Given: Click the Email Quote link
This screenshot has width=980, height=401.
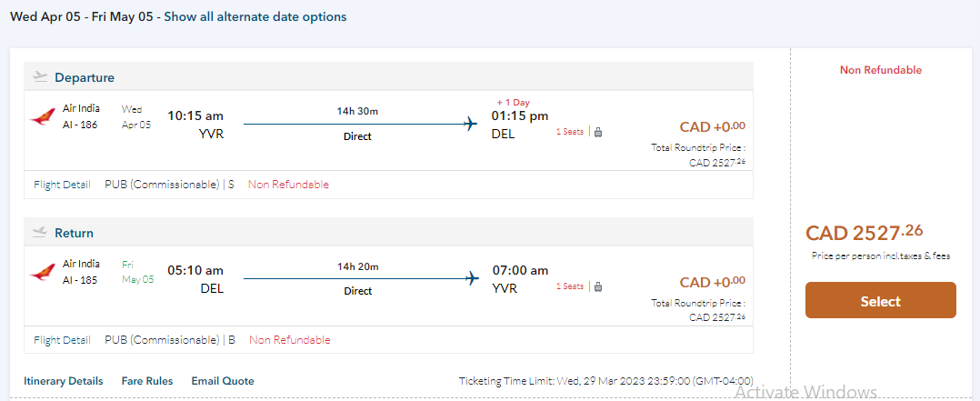Looking at the screenshot, I should click(x=223, y=381).
